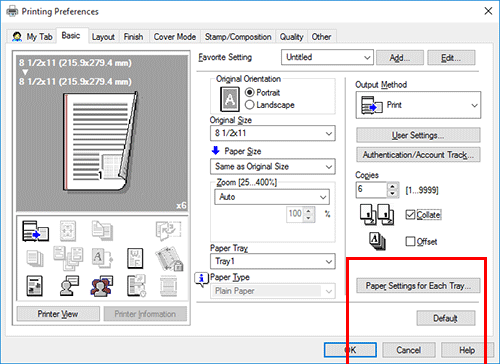The width and height of the screenshot is (500, 364).
Task: Click the Printer View button
Action: click(58, 314)
